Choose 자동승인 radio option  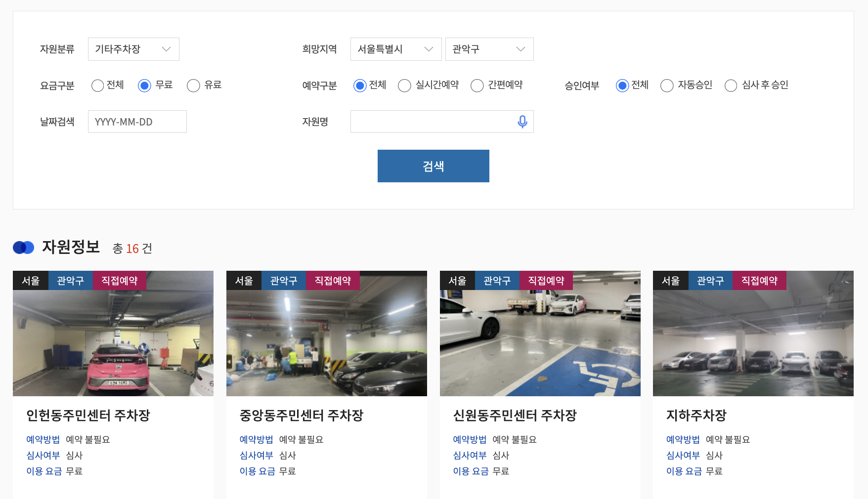(x=667, y=85)
